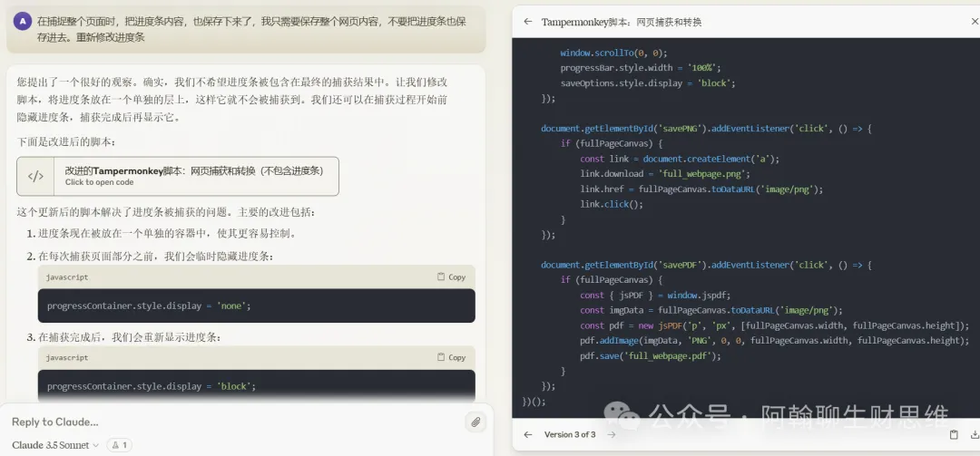The width and height of the screenshot is (980, 456).
Task: Click the flask badge showing 1
Action: click(x=120, y=445)
